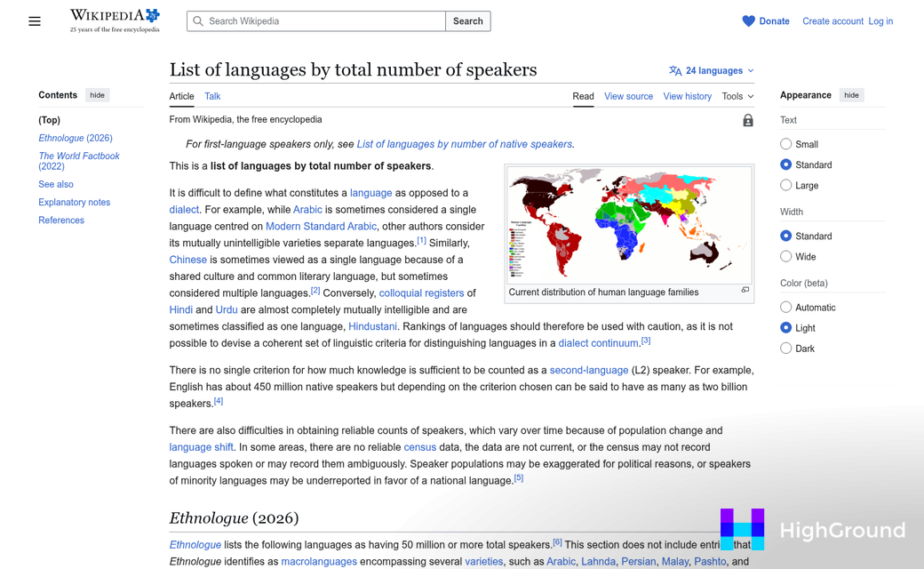The width and height of the screenshot is (924, 569).
Task: Open Modern Standard Arabic link
Action: click(321, 227)
